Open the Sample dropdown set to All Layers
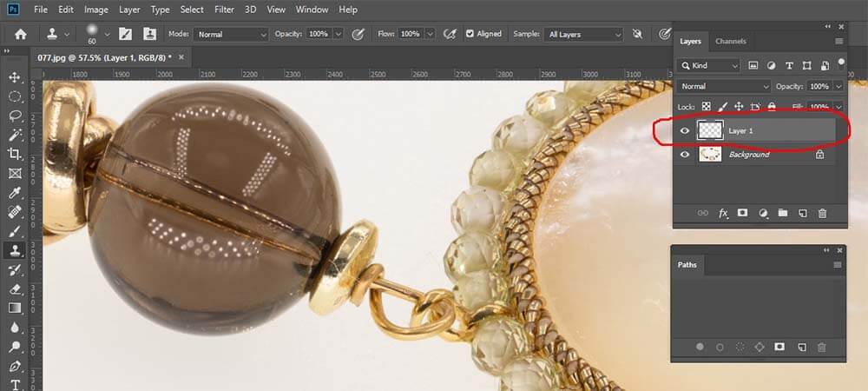Image resolution: width=868 pixels, height=391 pixels. [x=583, y=35]
